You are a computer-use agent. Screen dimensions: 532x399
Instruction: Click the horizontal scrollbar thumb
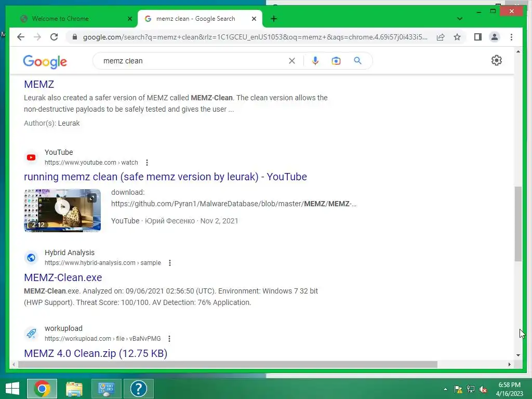[228, 364]
